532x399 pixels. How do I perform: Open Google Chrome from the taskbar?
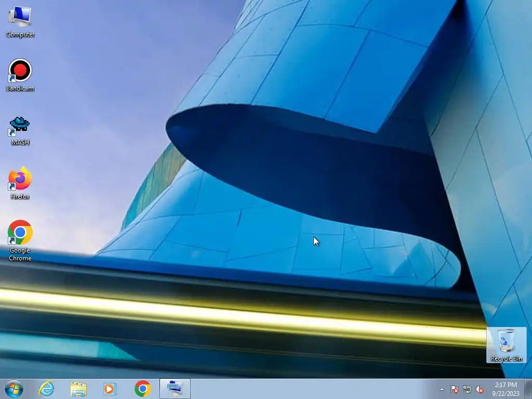(142, 389)
